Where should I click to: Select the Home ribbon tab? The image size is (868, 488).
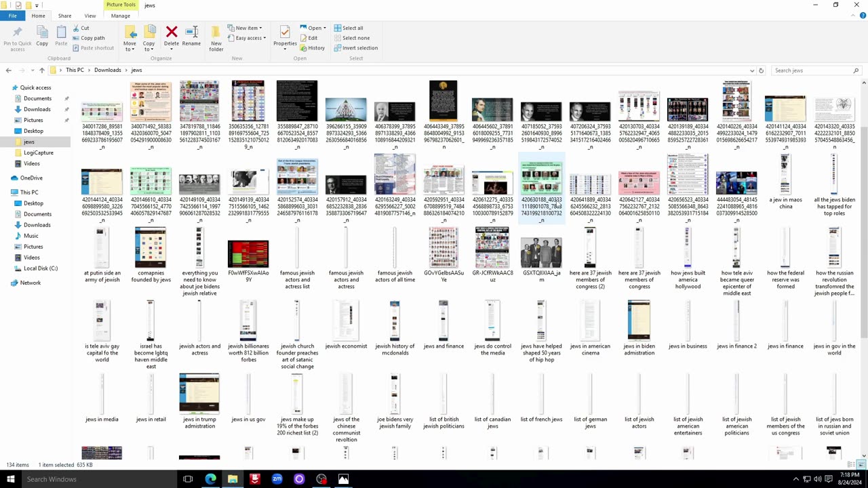38,16
